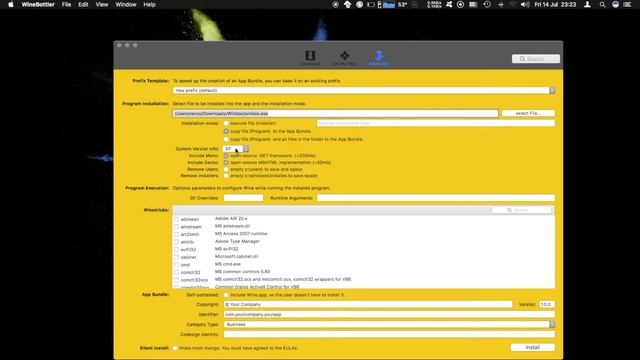Choose copy file and all files in folder
Screen dimensions: 640x360
point(226,139)
